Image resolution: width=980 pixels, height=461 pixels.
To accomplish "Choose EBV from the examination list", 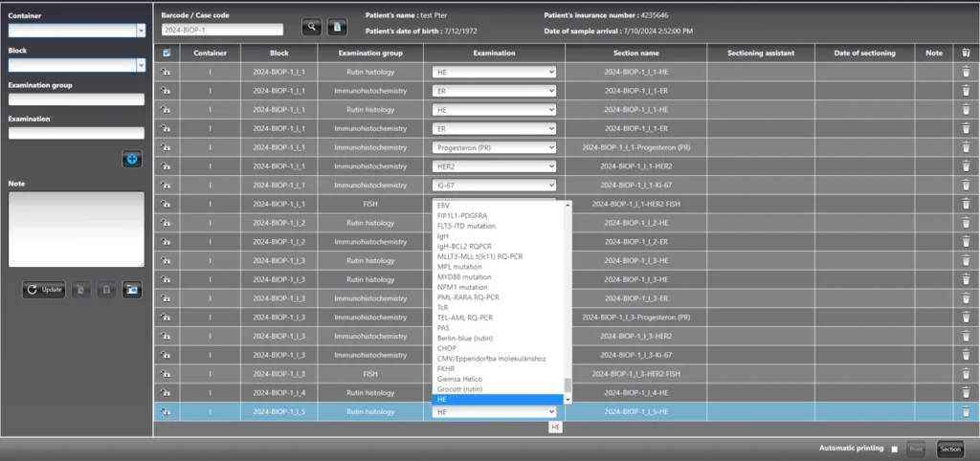I will (498, 205).
